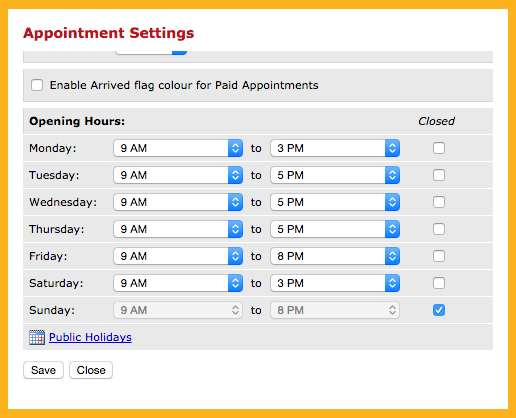This screenshot has height=418, width=516.
Task: Open Wednesday opening time 9 AM dropdown
Action: 178,202
